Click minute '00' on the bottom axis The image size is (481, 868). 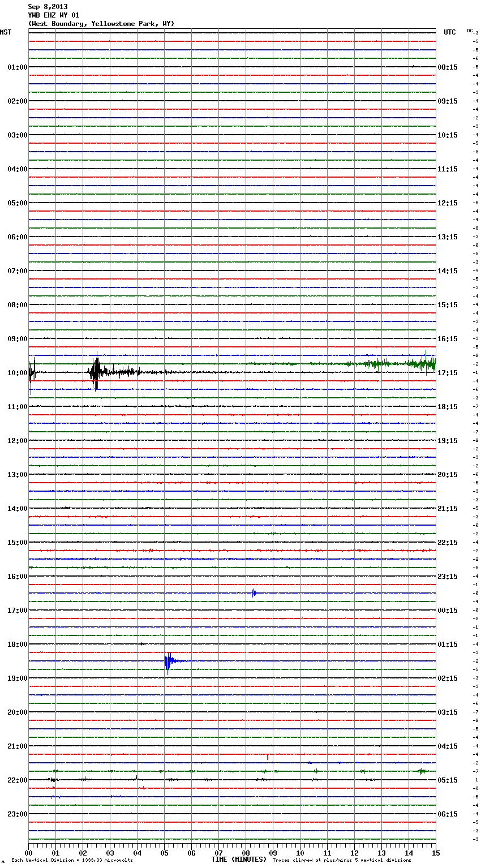[28, 853]
